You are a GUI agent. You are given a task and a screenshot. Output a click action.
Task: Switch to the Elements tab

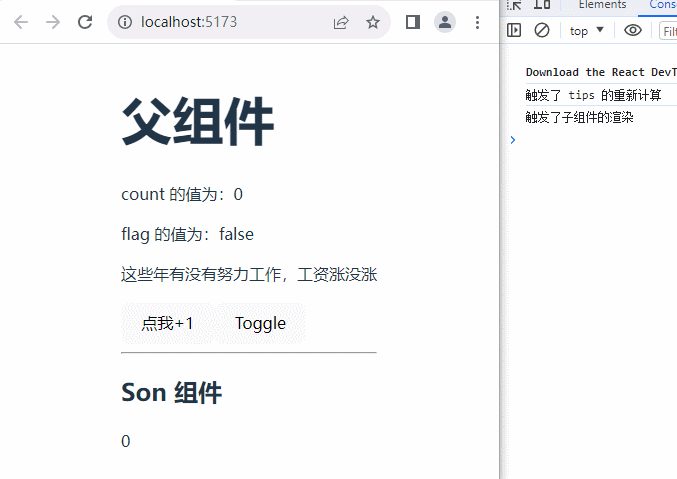pyautogui.click(x=602, y=5)
